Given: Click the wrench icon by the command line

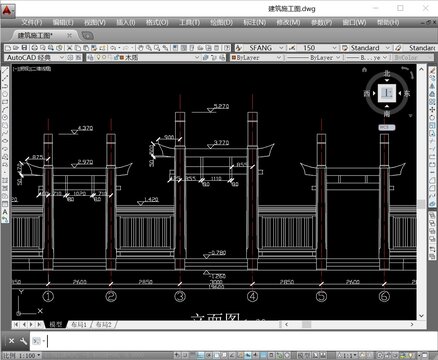Looking at the screenshot, I should pyautogui.click(x=23, y=341).
